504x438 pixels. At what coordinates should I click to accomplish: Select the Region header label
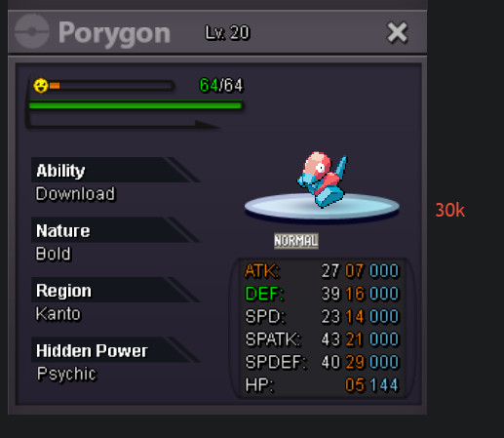[x=63, y=291]
